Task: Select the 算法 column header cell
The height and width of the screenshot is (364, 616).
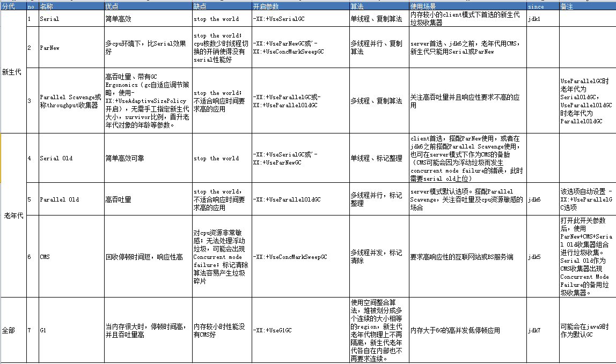Action: pyautogui.click(x=379, y=6)
